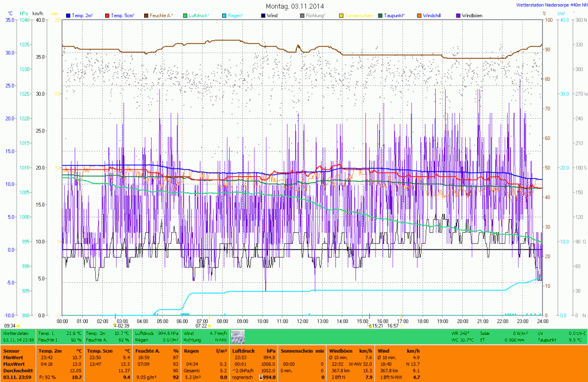Click the orange Windchill legend marker
Screen dimensions: 588x382
(x=420, y=14)
